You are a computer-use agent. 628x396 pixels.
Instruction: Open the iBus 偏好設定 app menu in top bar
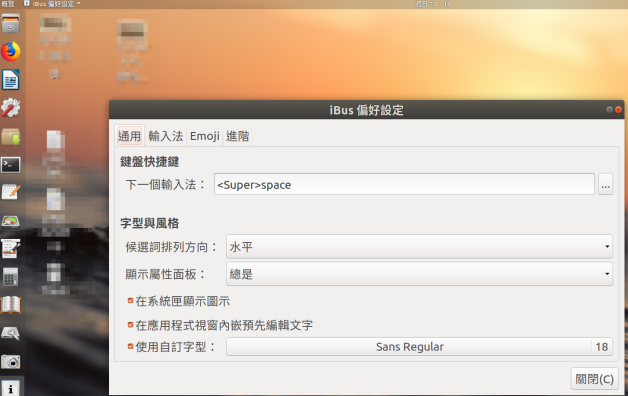(52, 4)
